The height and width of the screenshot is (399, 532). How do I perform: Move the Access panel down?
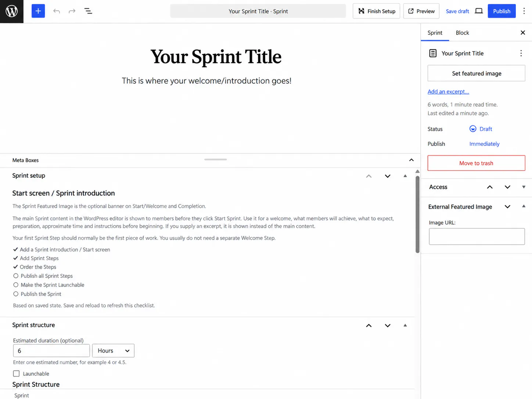tap(507, 187)
